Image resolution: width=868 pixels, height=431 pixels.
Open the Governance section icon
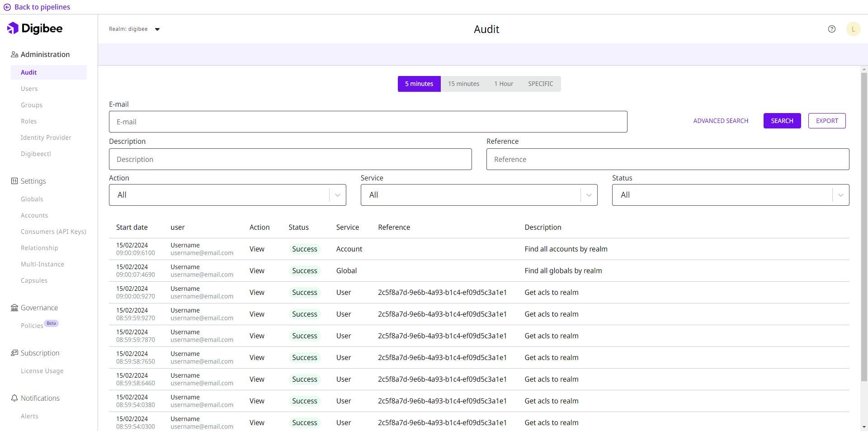[x=14, y=307]
